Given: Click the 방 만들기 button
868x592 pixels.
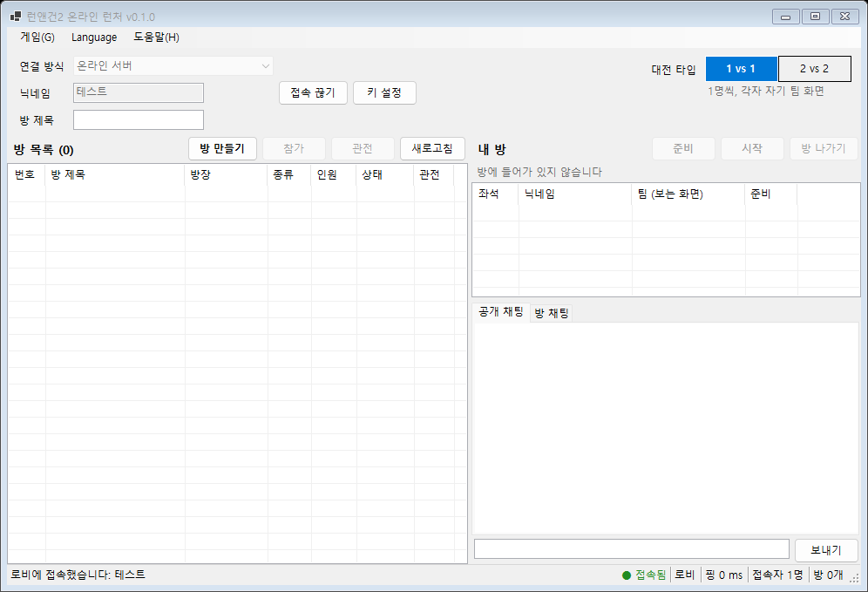Looking at the screenshot, I should pos(222,148).
